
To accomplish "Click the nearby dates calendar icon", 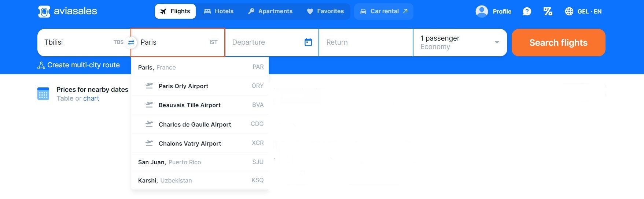I will point(43,94).
